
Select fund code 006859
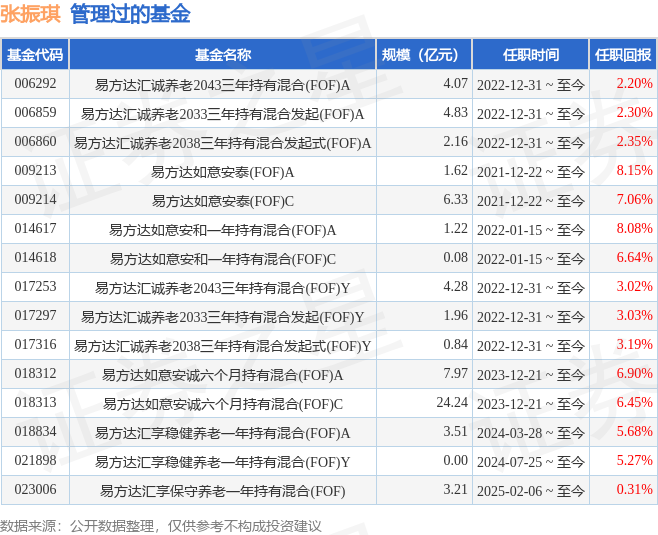pyautogui.click(x=35, y=112)
